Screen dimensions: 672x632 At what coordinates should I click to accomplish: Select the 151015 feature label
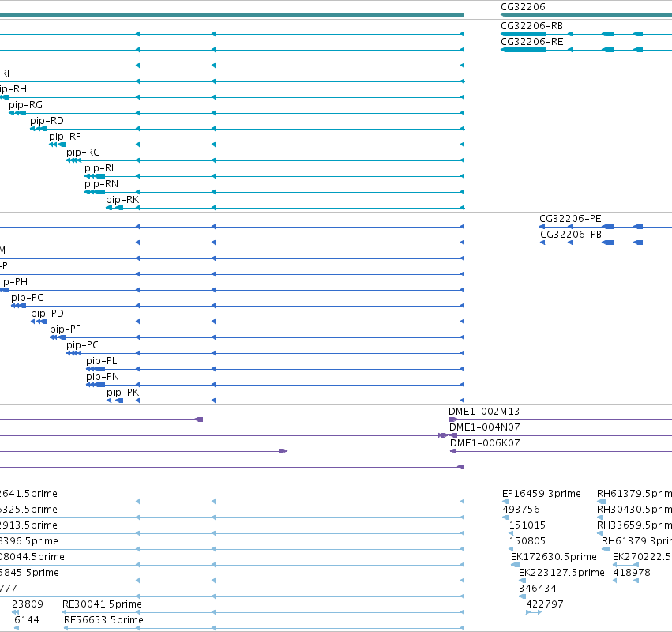tap(527, 525)
